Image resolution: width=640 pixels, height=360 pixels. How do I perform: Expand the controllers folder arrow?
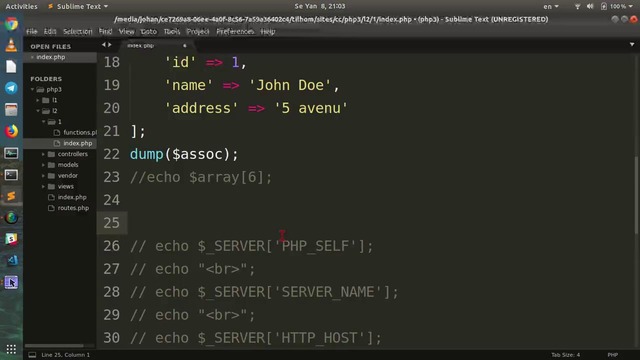coord(43,154)
